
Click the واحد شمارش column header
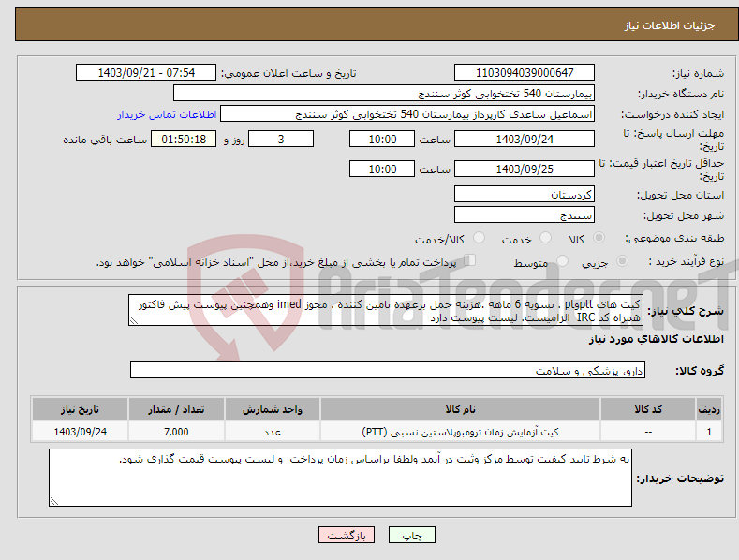(273, 409)
